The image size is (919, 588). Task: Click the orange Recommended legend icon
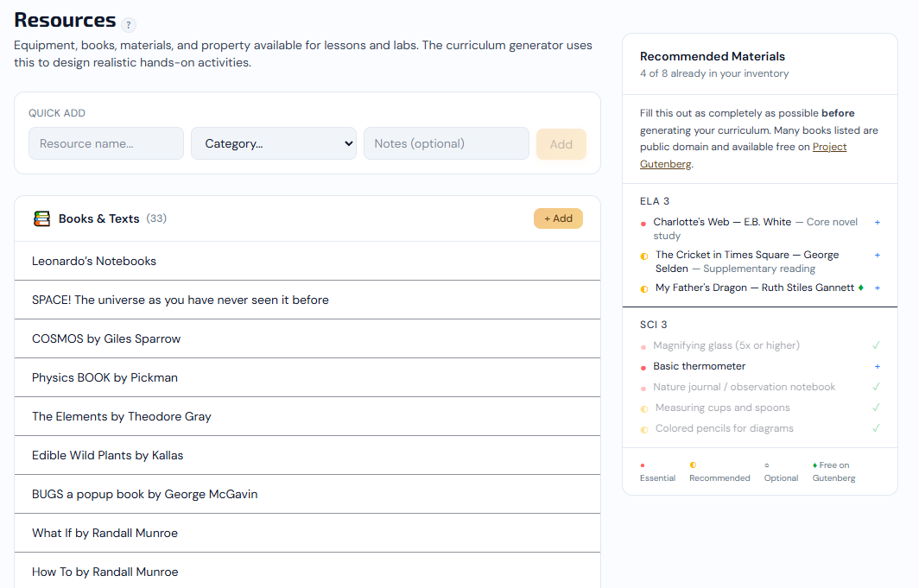point(691,465)
